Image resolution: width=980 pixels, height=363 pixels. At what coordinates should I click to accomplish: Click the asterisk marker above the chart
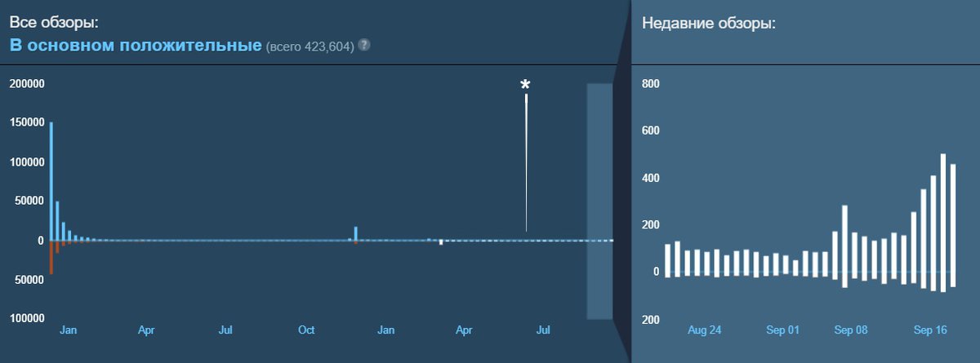pos(526,86)
